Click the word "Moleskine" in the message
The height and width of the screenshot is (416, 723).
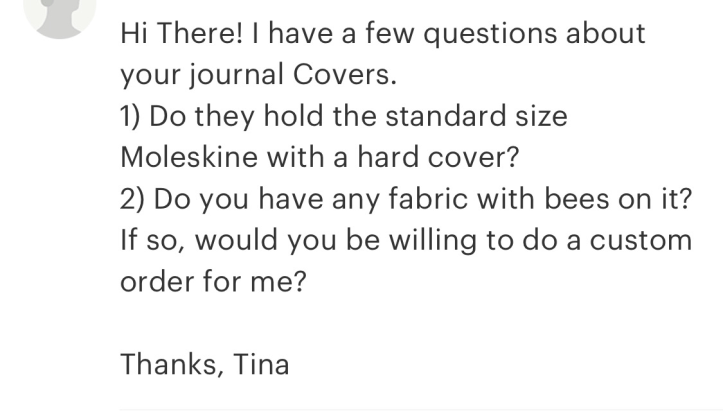coord(189,157)
